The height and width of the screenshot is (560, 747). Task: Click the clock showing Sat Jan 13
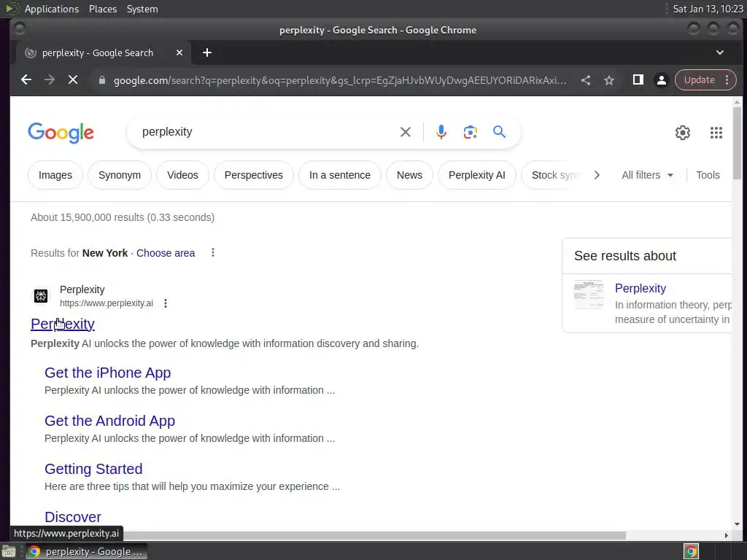coord(708,9)
